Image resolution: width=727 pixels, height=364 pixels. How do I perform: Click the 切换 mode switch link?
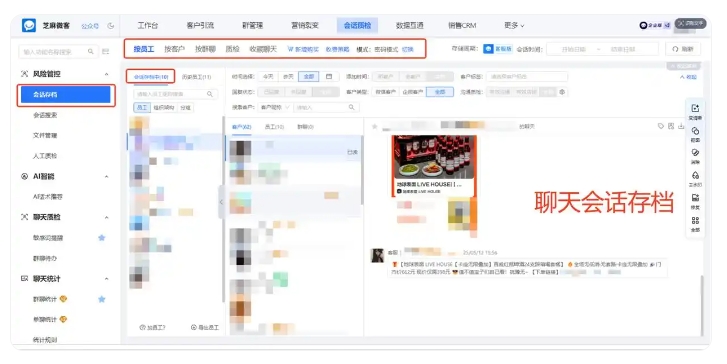408,49
